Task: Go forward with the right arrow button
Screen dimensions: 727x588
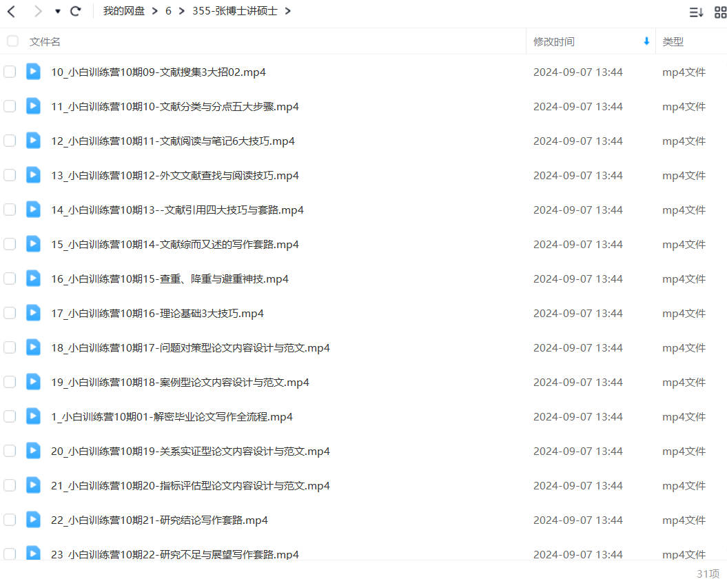Action: coord(37,11)
